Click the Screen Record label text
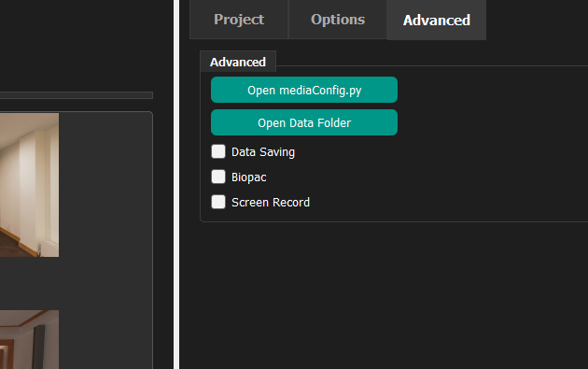 [271, 203]
